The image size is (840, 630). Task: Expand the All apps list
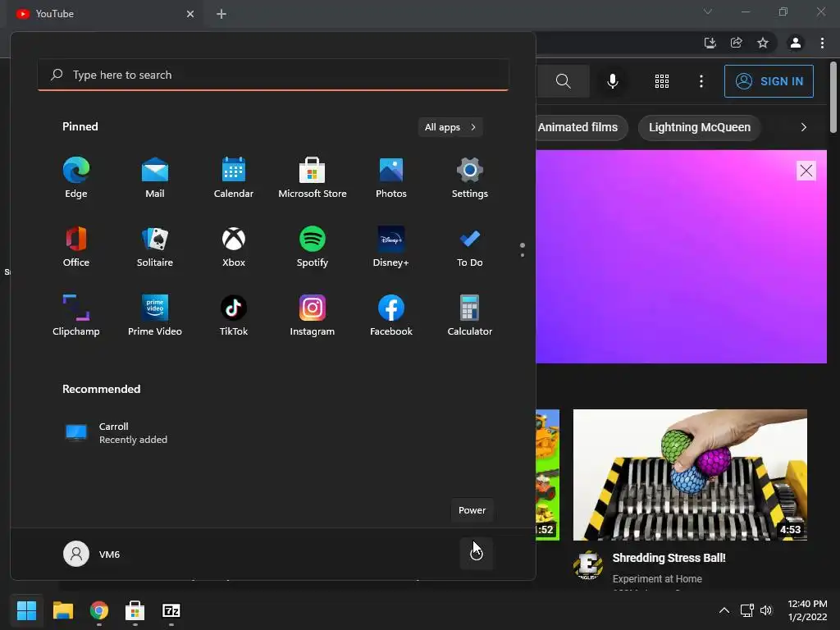click(450, 127)
